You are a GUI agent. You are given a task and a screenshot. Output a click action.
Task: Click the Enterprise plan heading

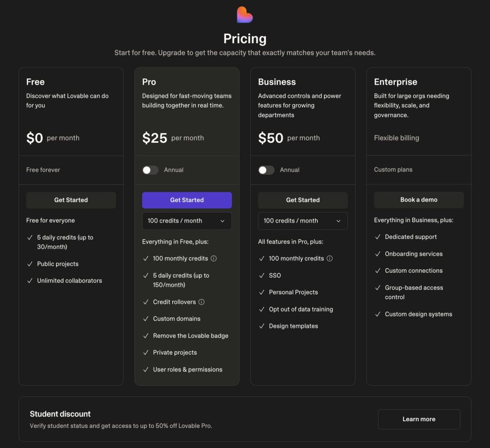[395, 82]
